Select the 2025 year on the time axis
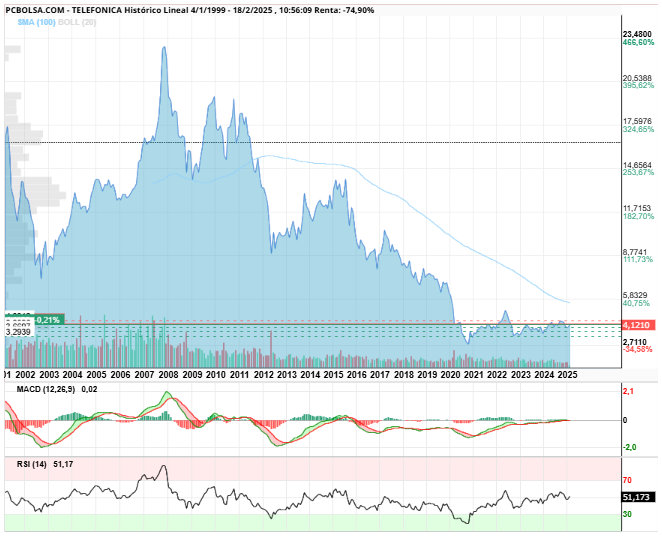Viewport: 662px width, 536px height. [567, 375]
